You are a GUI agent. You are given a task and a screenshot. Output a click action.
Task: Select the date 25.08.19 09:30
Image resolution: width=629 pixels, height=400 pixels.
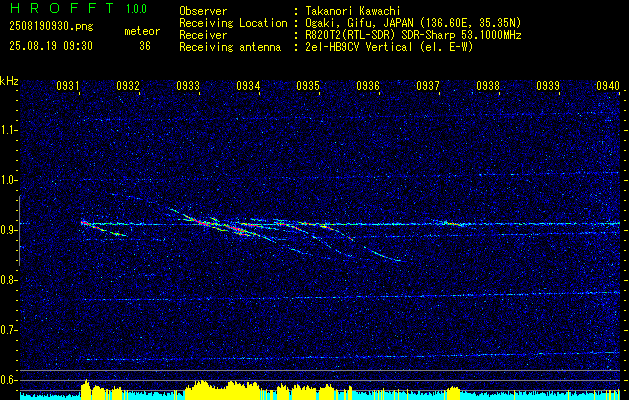click(51, 46)
